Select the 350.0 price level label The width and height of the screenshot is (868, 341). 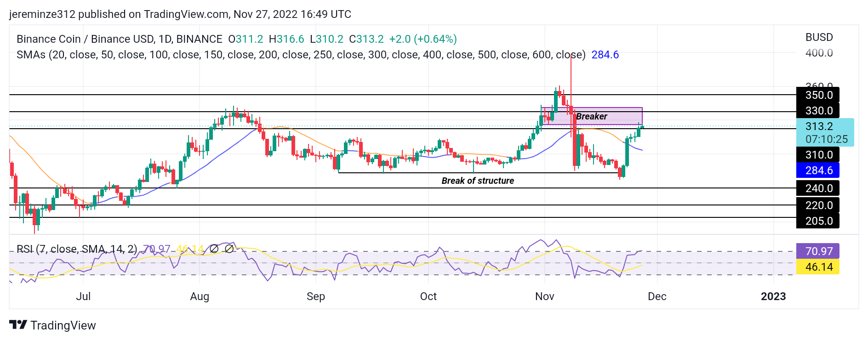click(818, 95)
